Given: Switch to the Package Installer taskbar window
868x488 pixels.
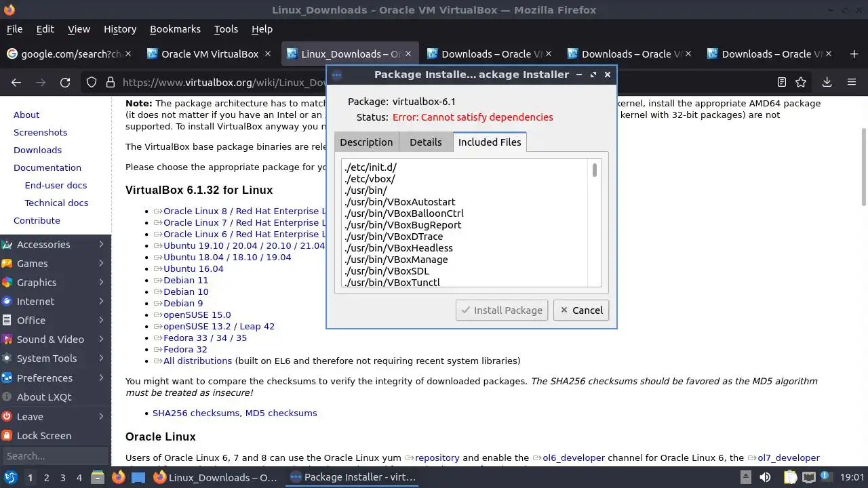Looking at the screenshot, I should (353, 477).
